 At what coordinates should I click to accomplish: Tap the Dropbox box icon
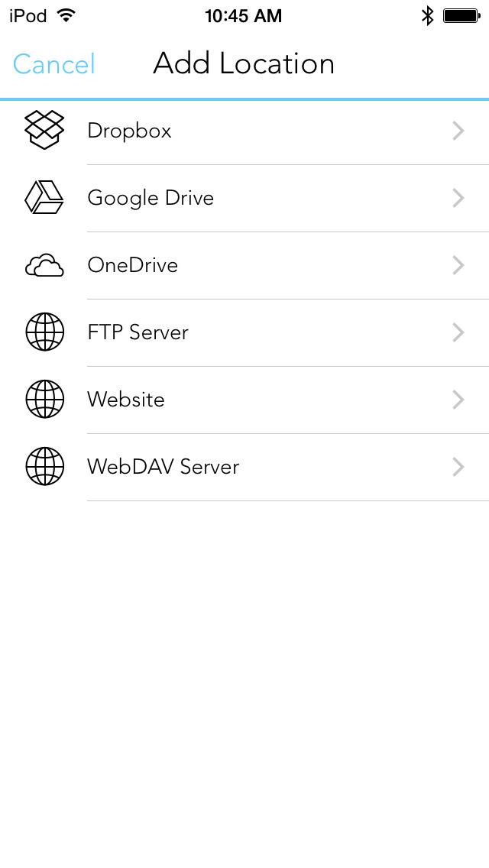click(44, 130)
